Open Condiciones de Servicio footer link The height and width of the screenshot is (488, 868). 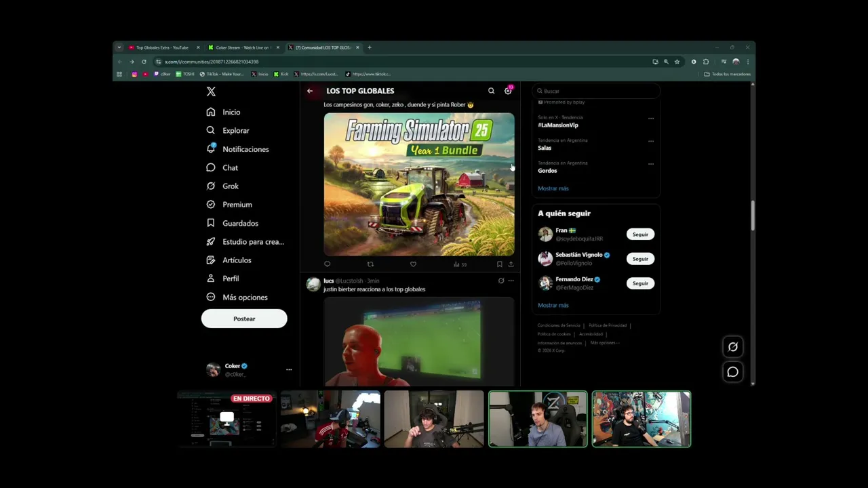(559, 325)
